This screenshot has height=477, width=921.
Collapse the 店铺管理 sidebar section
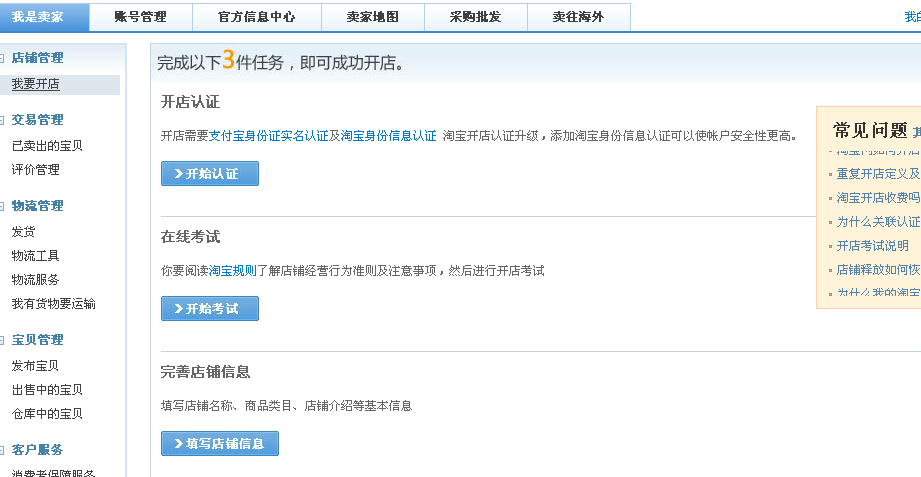(4, 59)
